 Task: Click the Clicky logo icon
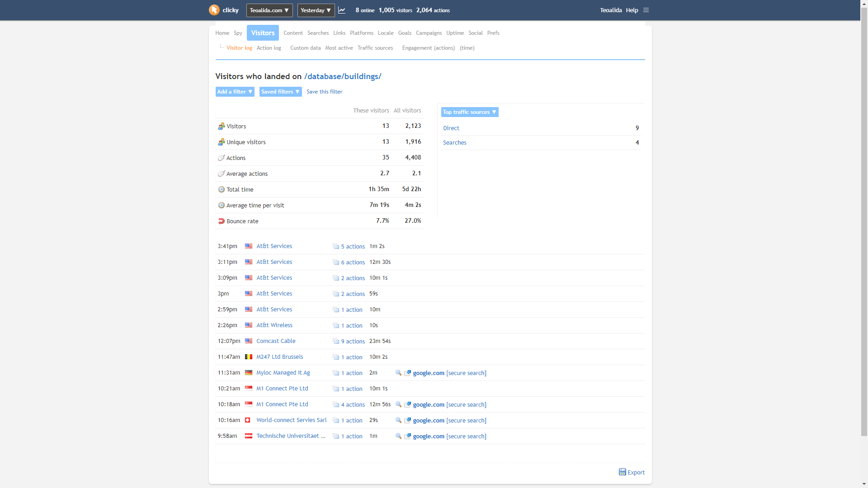click(x=214, y=10)
